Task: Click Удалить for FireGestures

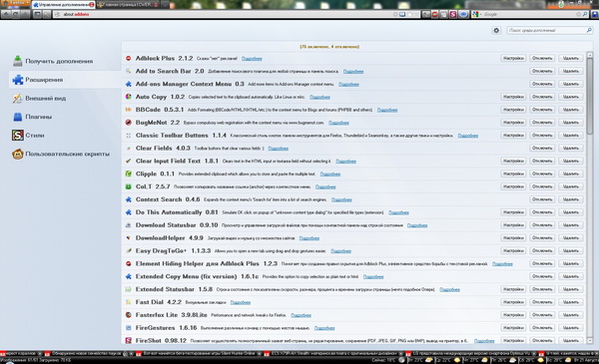Action: (x=571, y=328)
